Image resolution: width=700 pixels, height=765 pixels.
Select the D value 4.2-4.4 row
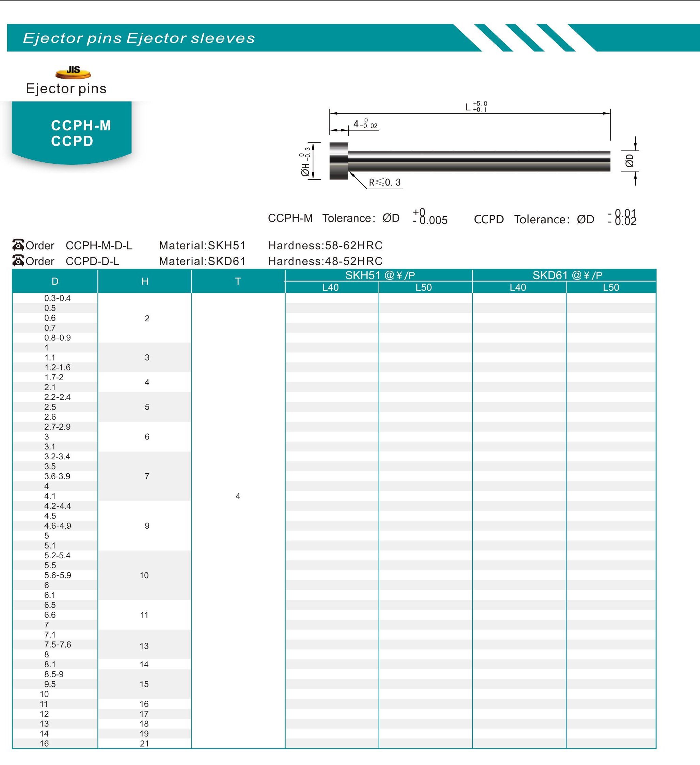[x=57, y=506]
